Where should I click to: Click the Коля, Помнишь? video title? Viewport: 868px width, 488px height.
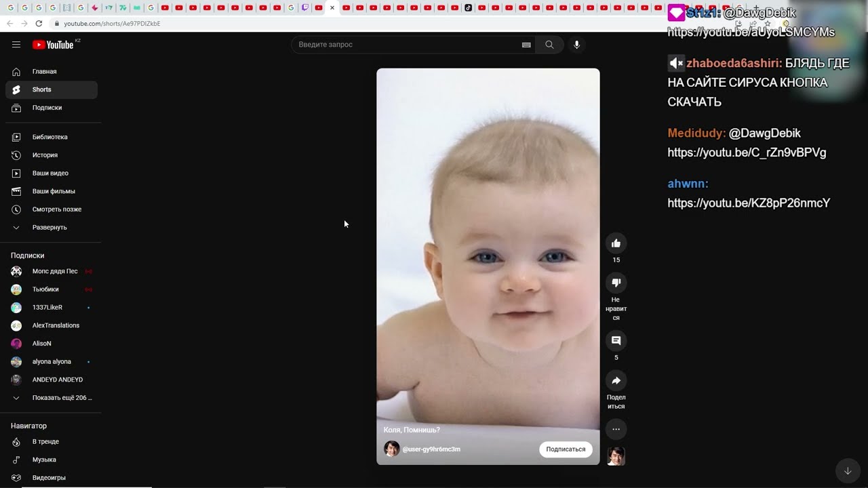(x=412, y=430)
